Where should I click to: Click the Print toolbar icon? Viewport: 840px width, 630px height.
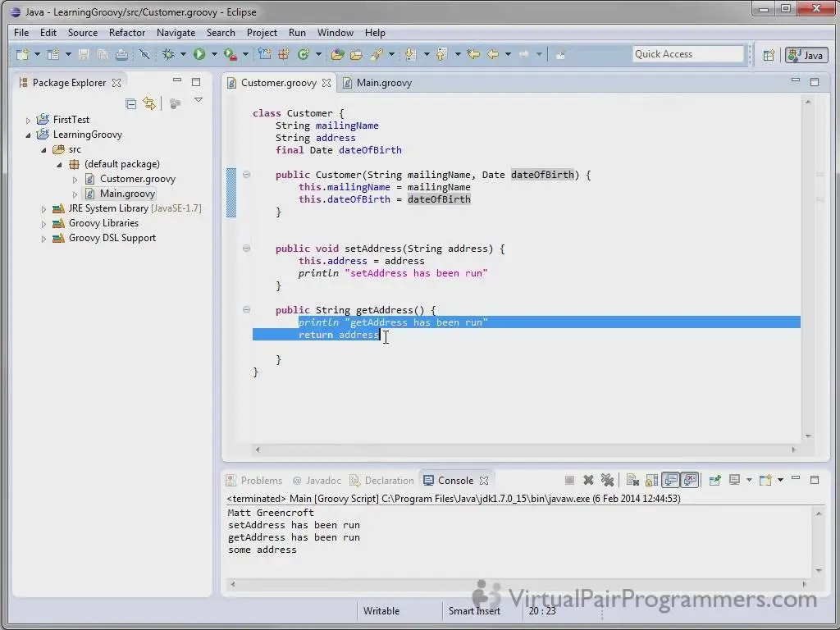pos(122,54)
